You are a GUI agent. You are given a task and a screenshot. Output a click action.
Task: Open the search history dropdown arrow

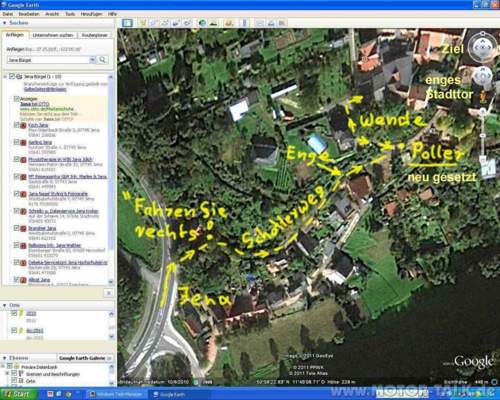point(92,60)
